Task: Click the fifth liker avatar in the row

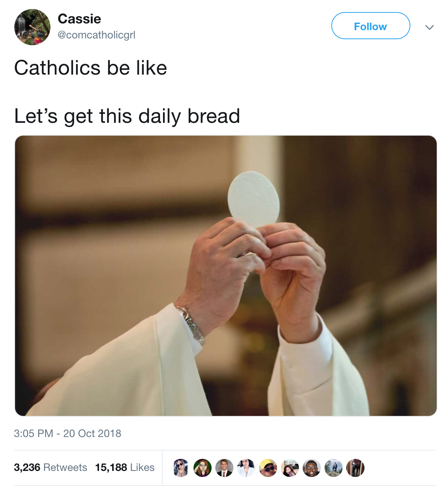Action: [268, 468]
